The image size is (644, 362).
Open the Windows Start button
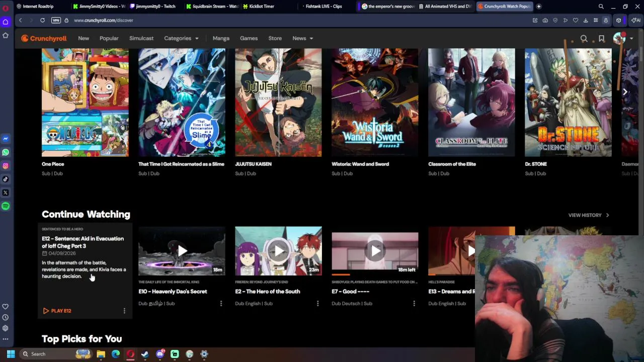click(x=11, y=354)
